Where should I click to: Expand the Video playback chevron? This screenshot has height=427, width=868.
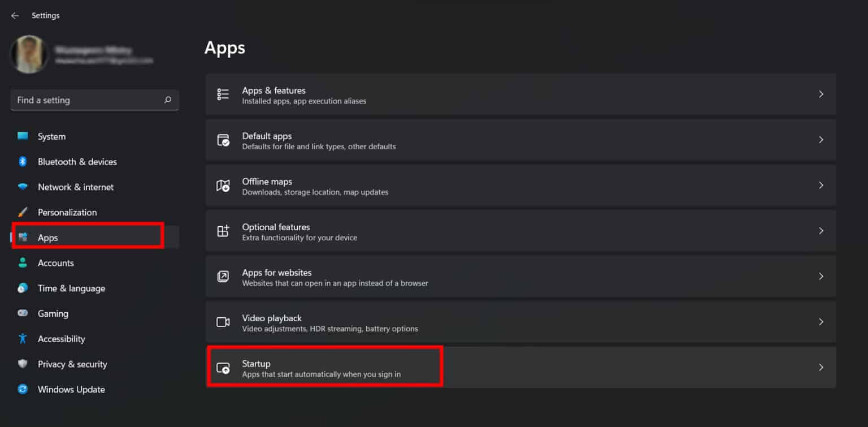tap(821, 322)
